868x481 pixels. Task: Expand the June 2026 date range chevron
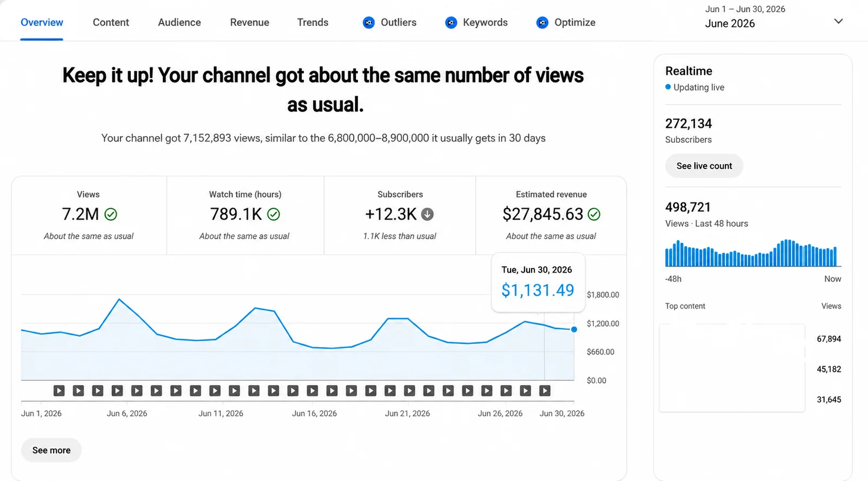pyautogui.click(x=838, y=21)
